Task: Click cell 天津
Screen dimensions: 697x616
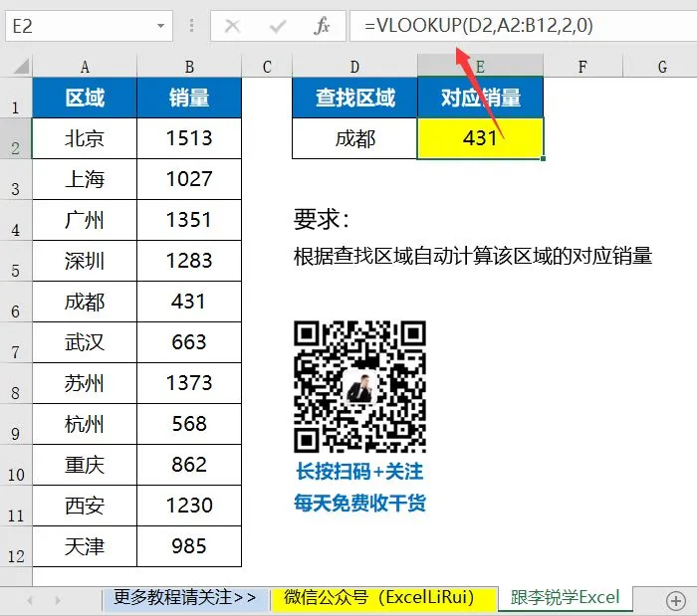Action: [85, 546]
